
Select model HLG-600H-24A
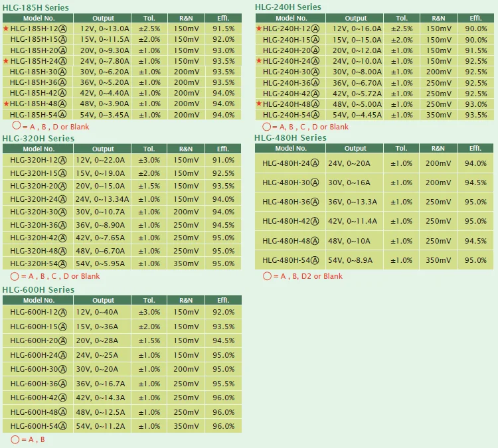pos(39,355)
